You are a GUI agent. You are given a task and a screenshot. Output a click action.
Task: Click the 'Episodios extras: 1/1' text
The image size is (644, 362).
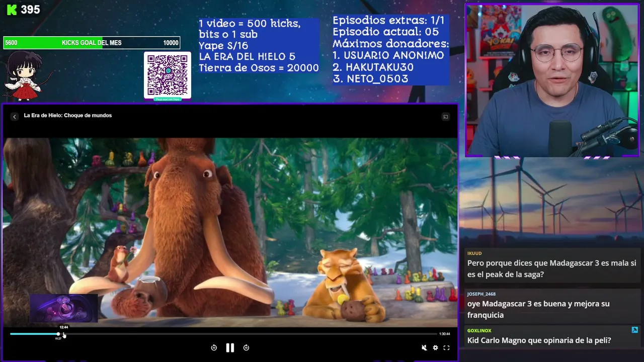pyautogui.click(x=388, y=21)
